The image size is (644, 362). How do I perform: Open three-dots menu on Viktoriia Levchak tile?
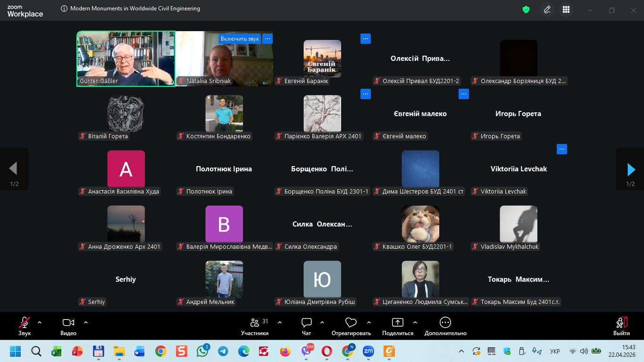coord(561,149)
